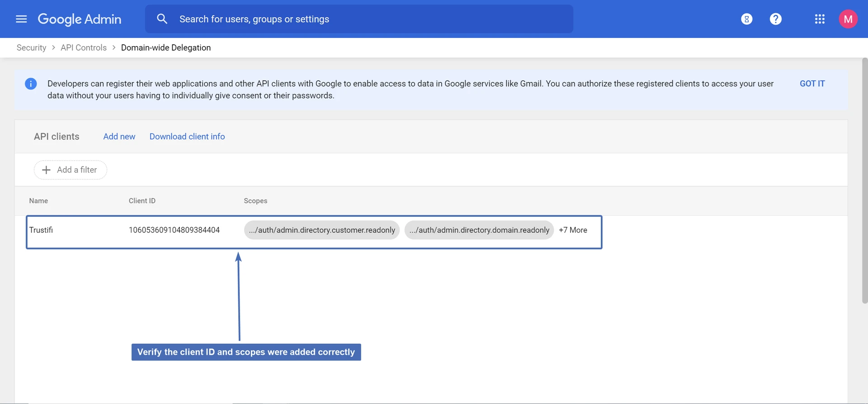The width and height of the screenshot is (868, 404).
Task: Select the Trustifi client name
Action: 41,230
